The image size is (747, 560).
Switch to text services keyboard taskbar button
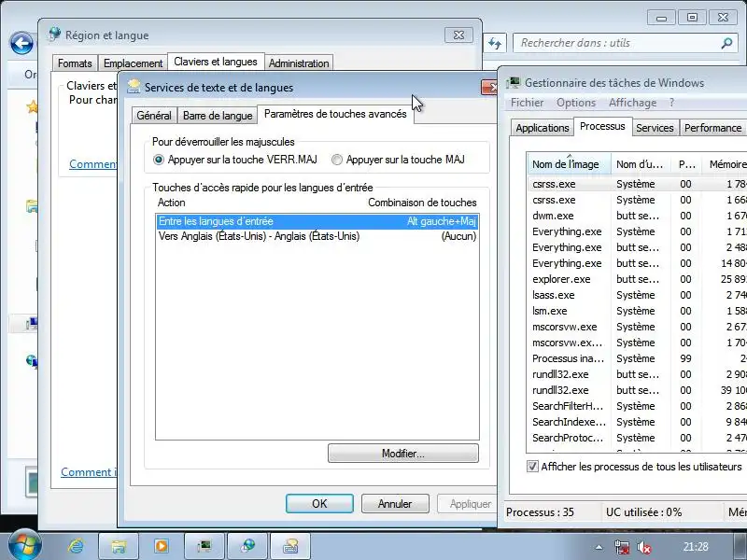pos(290,546)
